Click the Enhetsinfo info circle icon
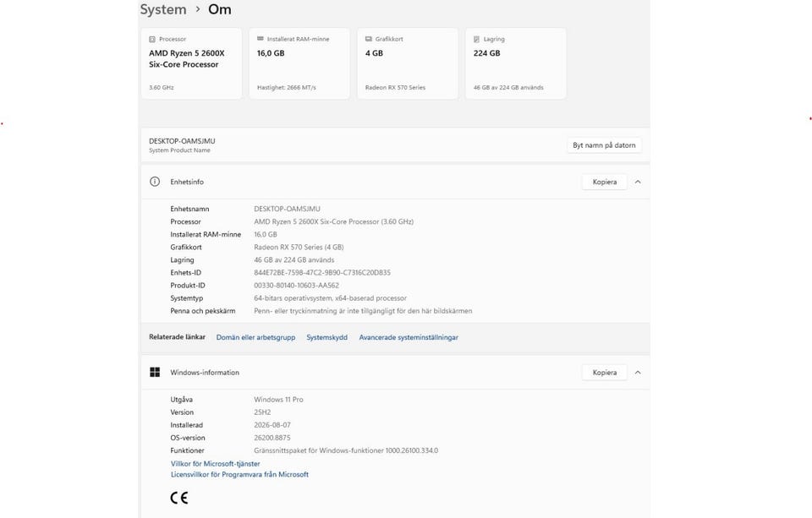 (x=155, y=182)
